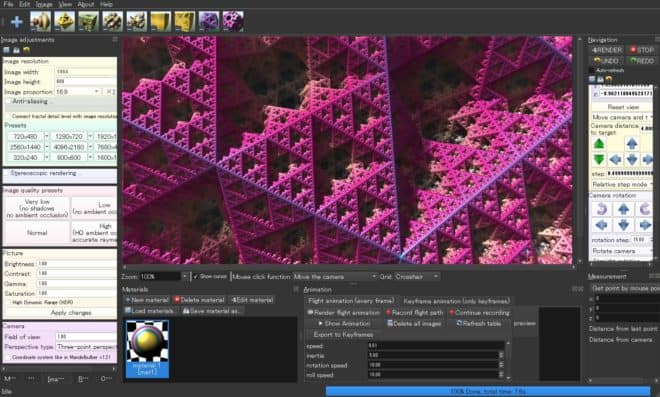Open the Mouse click function dropdown
660x397 pixels.
[x=335, y=277]
